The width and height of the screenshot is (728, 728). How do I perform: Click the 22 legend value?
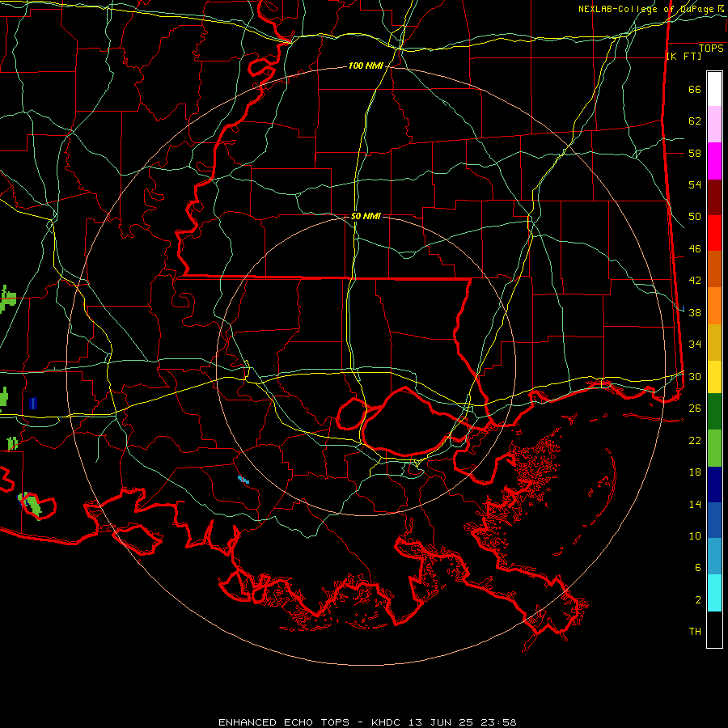pyautogui.click(x=695, y=440)
